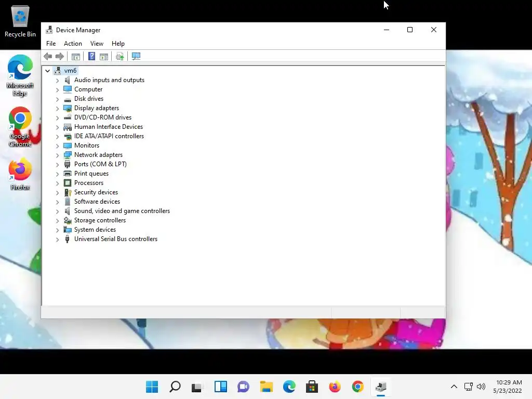Viewport: 532px width, 399px height.
Task: Open File Explorer from taskbar
Action: click(267, 387)
